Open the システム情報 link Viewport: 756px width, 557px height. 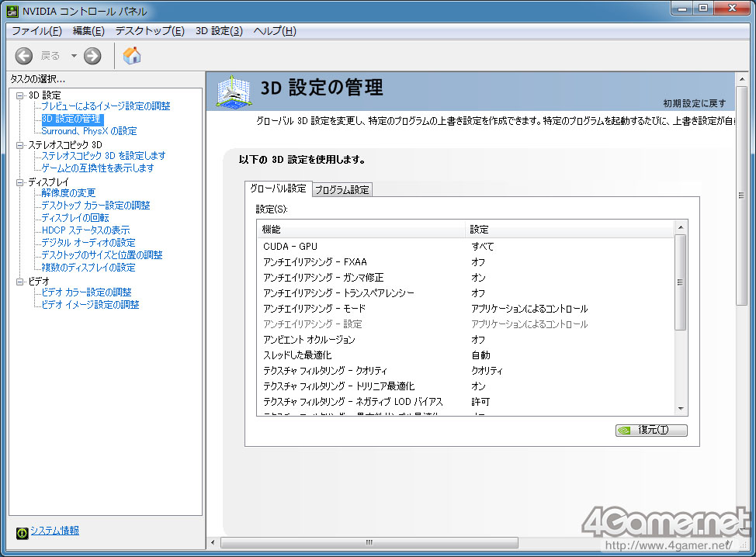(55, 531)
